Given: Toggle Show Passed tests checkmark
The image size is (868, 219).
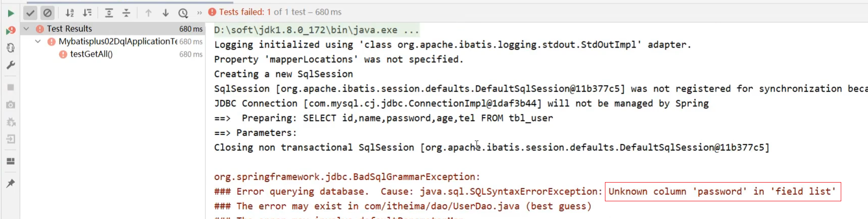Looking at the screenshot, I should pos(30,13).
